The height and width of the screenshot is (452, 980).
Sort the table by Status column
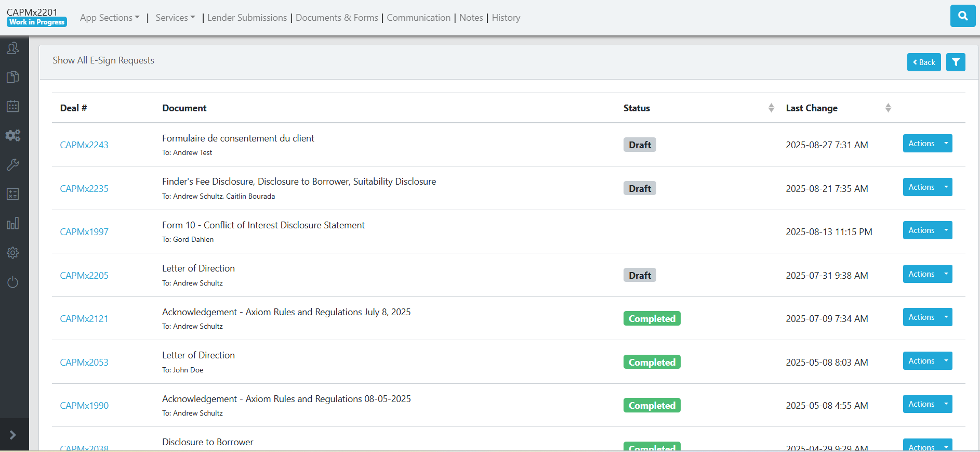[x=771, y=108]
